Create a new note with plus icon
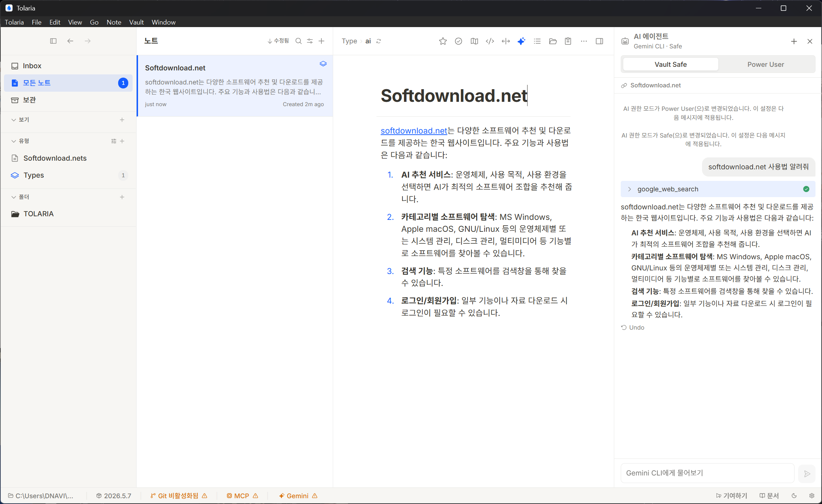 (322, 41)
